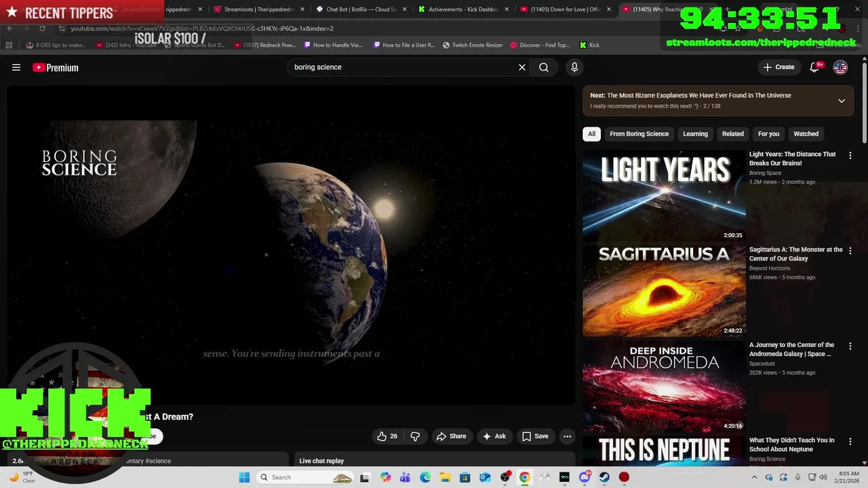Open Windows Start menu
The height and width of the screenshot is (488, 868).
click(244, 477)
